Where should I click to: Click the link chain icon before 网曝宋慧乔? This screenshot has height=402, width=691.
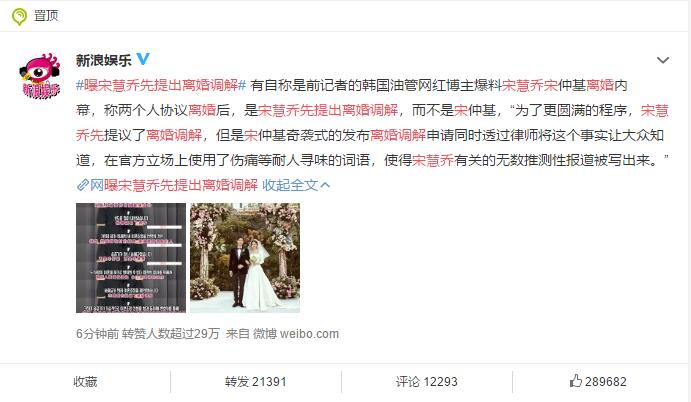point(82,185)
